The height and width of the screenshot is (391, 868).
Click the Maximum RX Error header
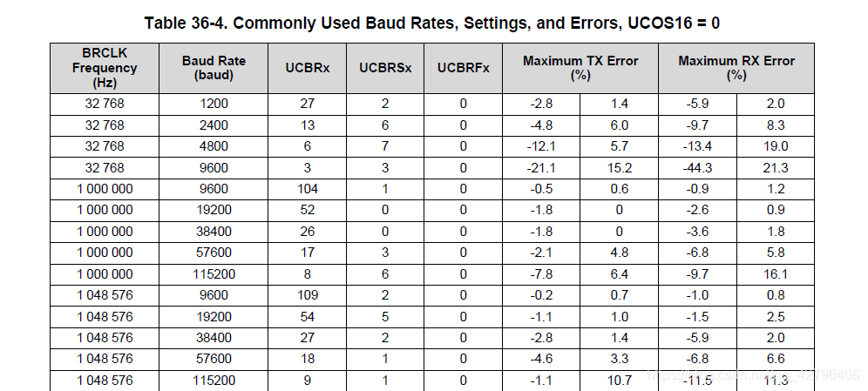point(736,68)
